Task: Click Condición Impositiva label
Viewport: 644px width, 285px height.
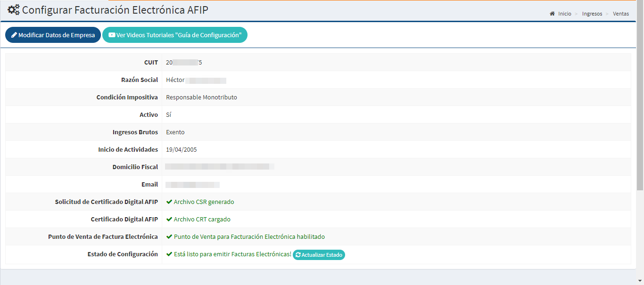Action: pos(127,97)
